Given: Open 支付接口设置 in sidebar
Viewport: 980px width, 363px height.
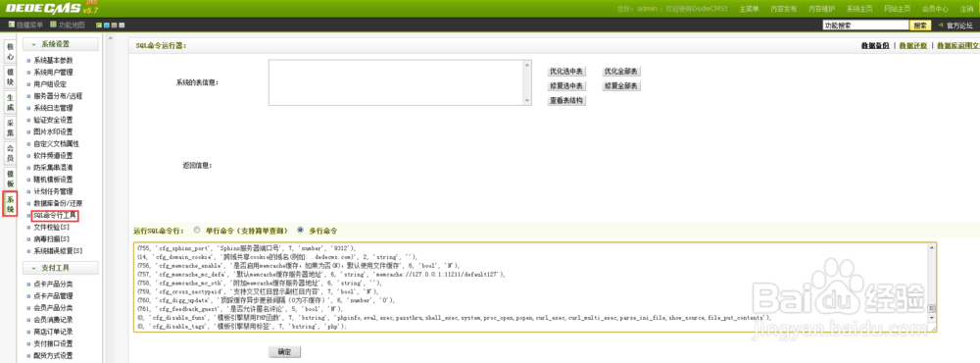Looking at the screenshot, I should pos(53,343).
